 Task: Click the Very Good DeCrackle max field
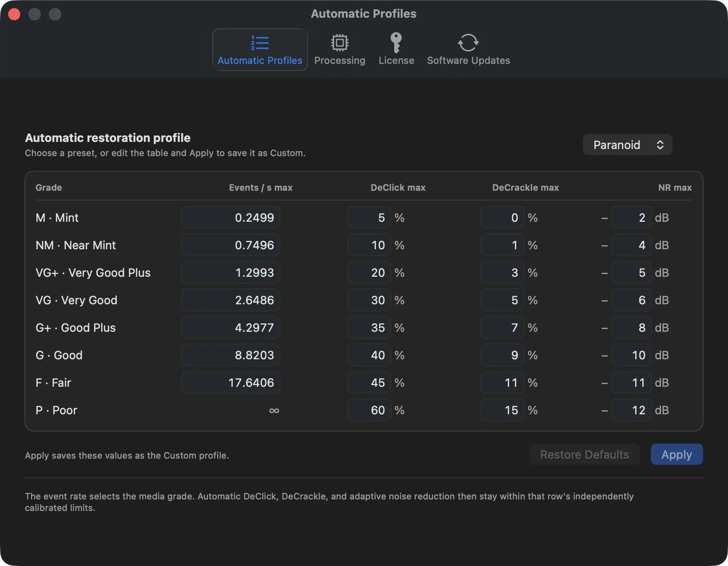pyautogui.click(x=502, y=300)
